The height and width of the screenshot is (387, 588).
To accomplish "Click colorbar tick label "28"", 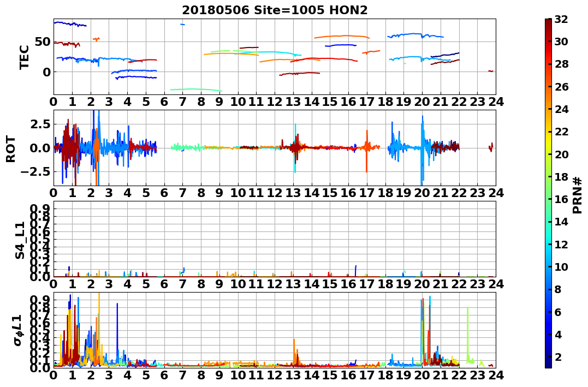I will [x=561, y=64].
